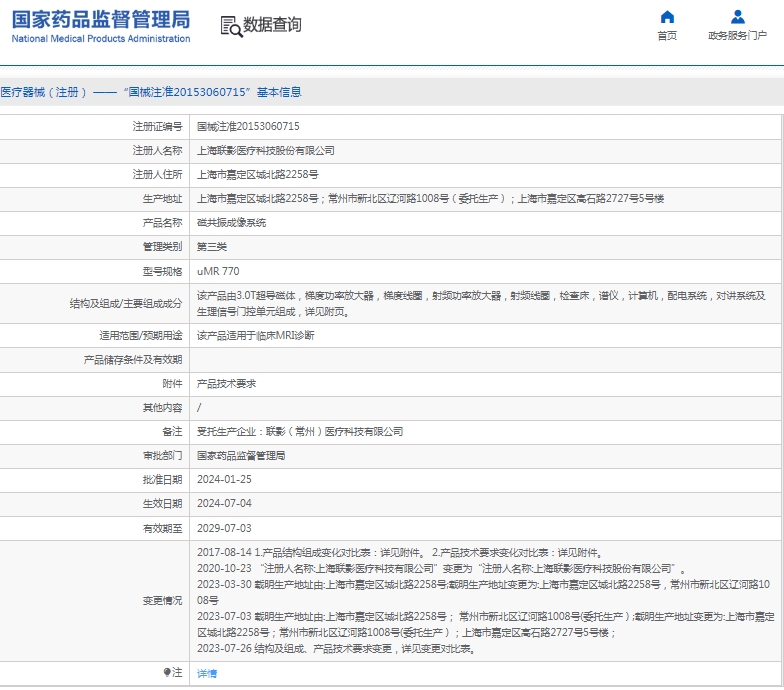
Task: Click the 其他内容 row label
Action: 162,408
